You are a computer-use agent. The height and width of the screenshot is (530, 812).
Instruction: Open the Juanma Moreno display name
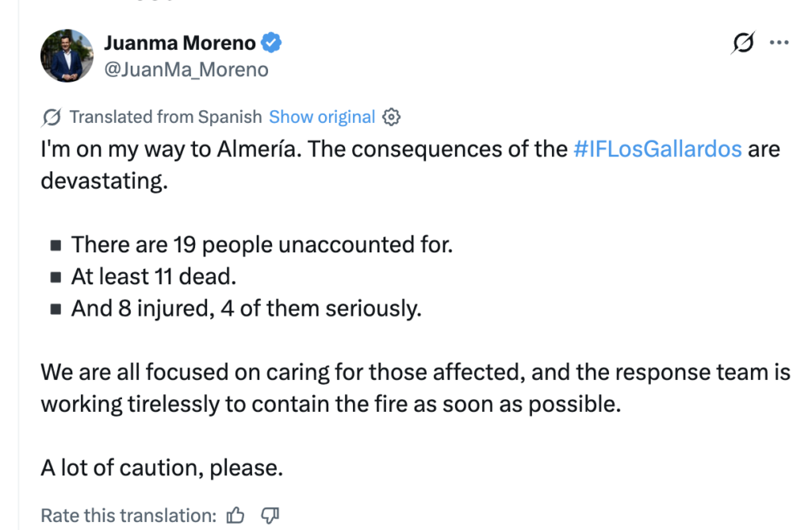[180, 43]
